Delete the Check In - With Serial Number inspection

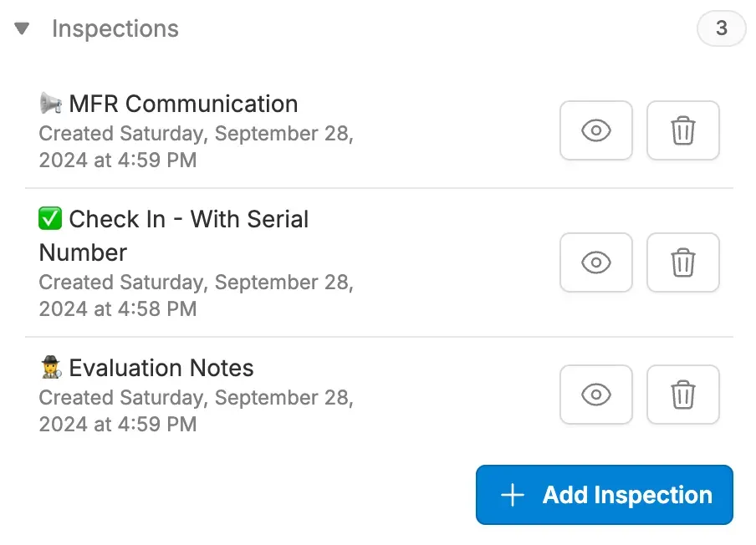click(x=683, y=262)
